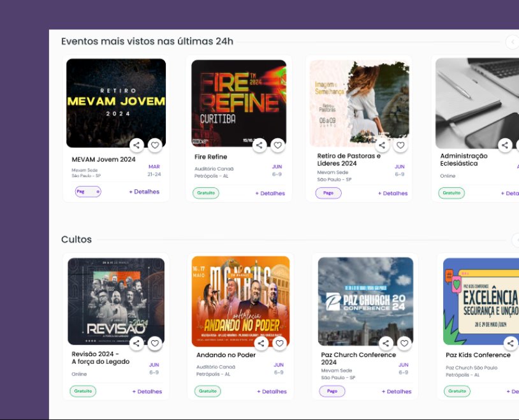Open the Paz Church Conference 2024 banner
Image resolution: width=519 pixels, height=420 pixels.
coord(365,301)
